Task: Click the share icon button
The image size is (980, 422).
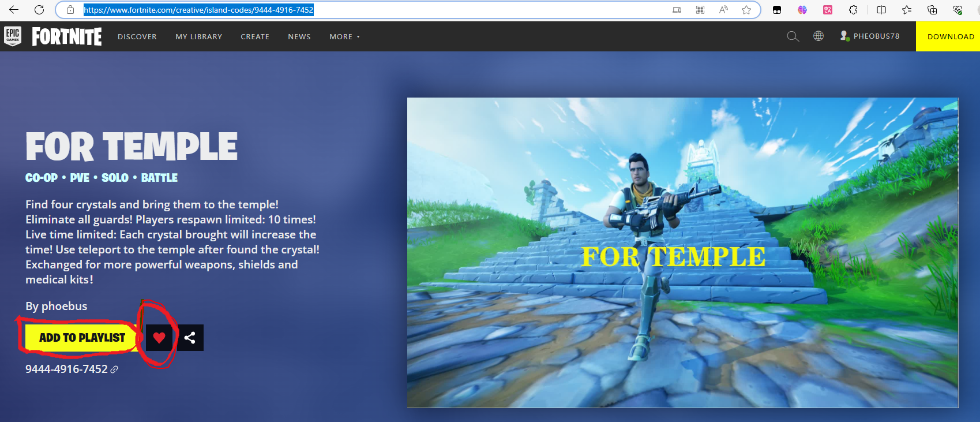Action: (190, 338)
